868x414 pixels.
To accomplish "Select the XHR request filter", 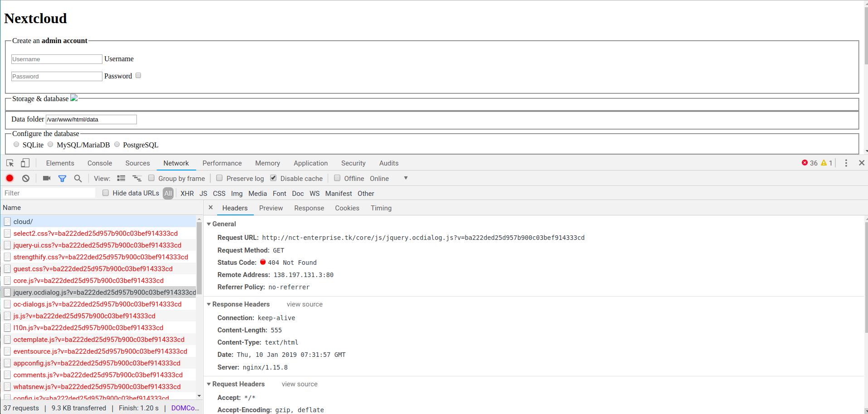I will tap(187, 193).
